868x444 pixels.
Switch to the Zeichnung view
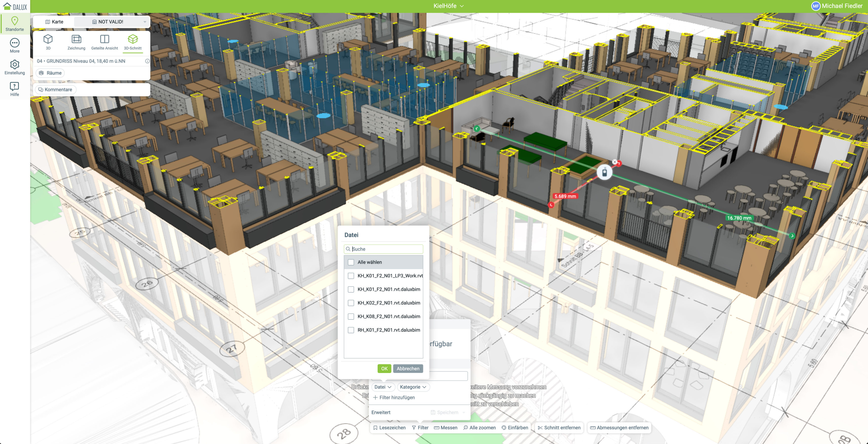[76, 42]
